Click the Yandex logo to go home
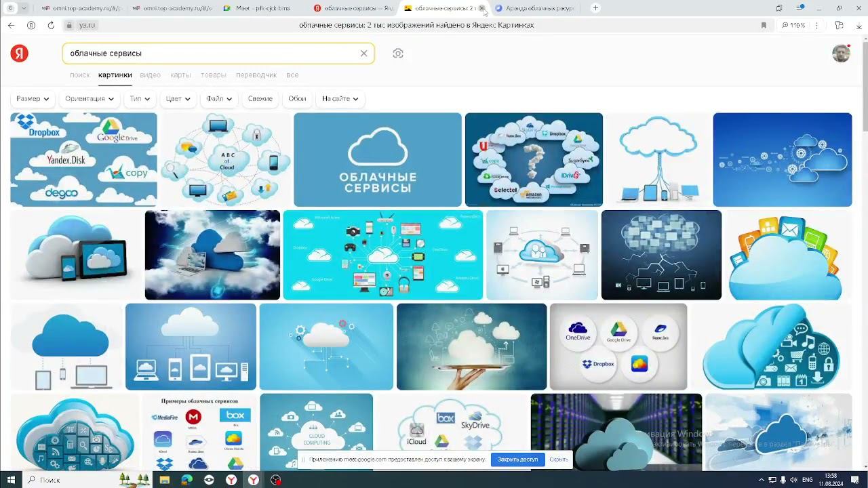 tap(19, 54)
